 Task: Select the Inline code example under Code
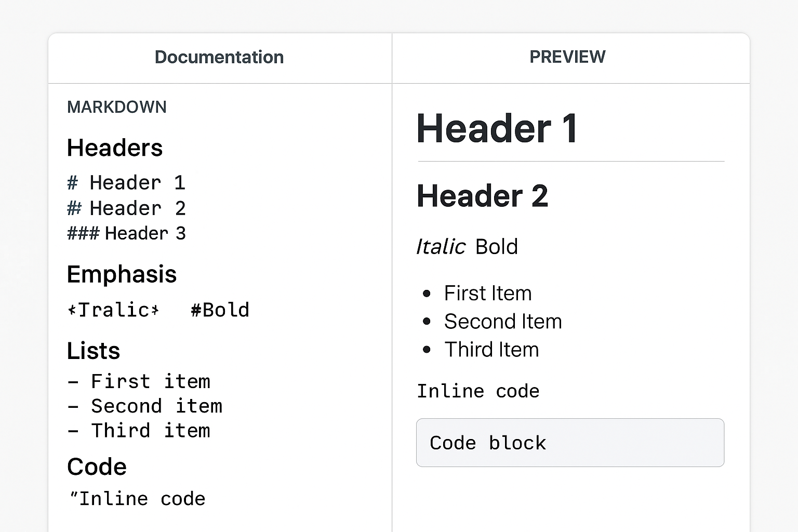pyautogui.click(x=136, y=498)
